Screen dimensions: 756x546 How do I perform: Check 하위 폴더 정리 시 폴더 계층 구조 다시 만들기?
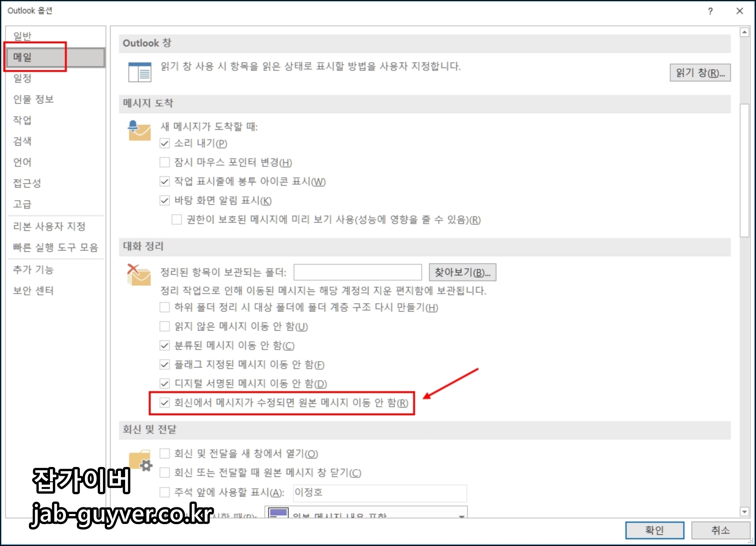(165, 307)
